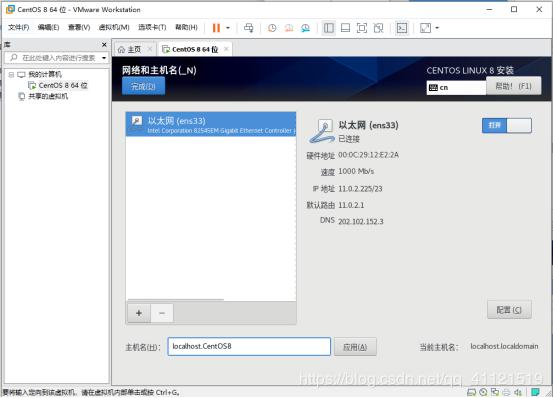Collapse the My Computer tree node
Viewport: 553px width, 398px height.
11,74
